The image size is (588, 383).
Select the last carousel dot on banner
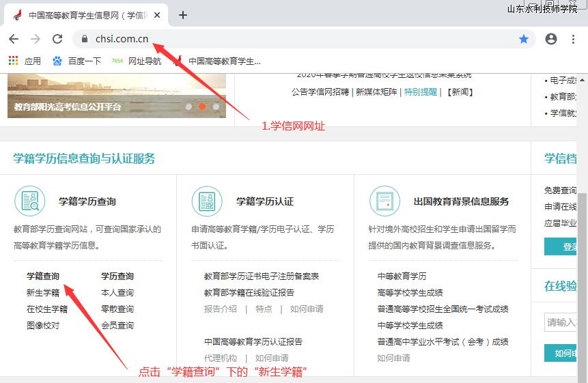tap(216, 107)
